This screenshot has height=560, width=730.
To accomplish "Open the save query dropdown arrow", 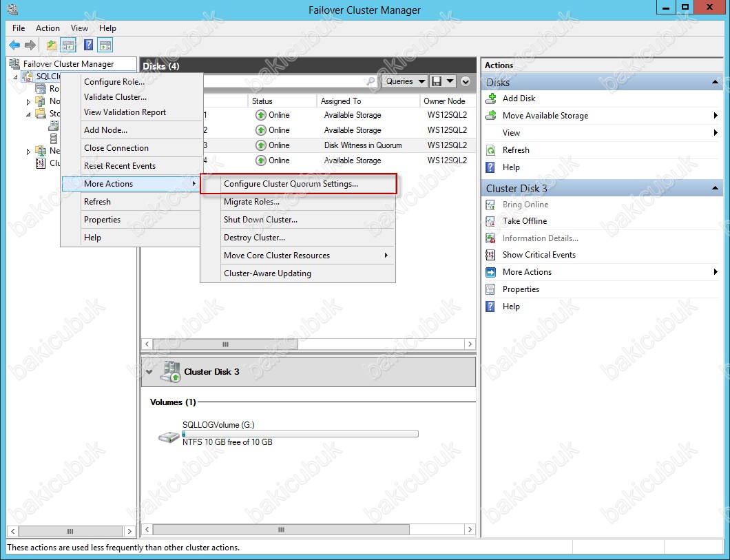I will tap(450, 81).
